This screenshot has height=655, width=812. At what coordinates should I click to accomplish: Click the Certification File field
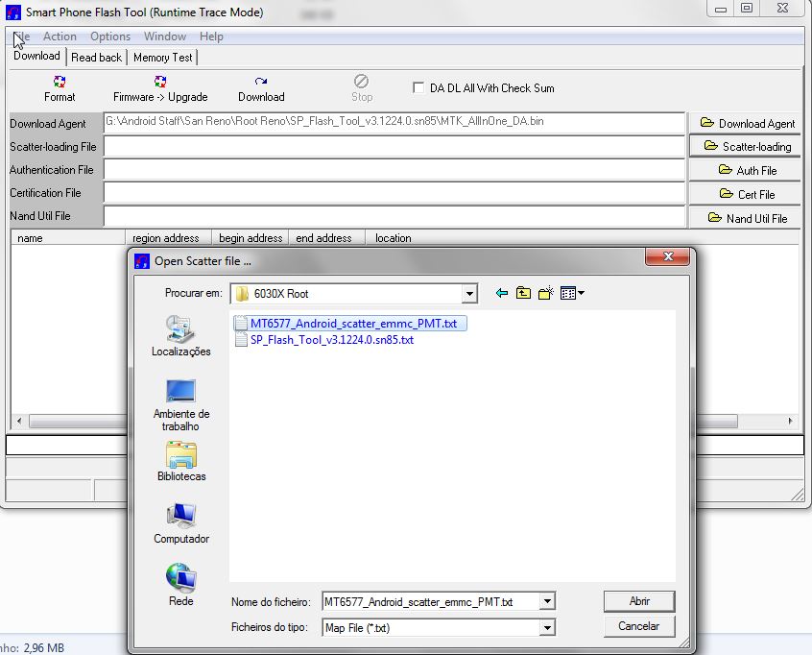click(394, 193)
